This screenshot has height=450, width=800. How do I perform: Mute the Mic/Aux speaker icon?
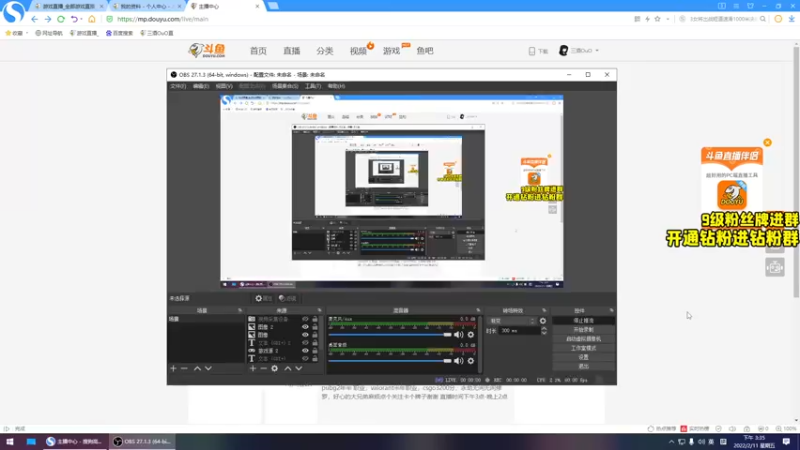point(459,335)
